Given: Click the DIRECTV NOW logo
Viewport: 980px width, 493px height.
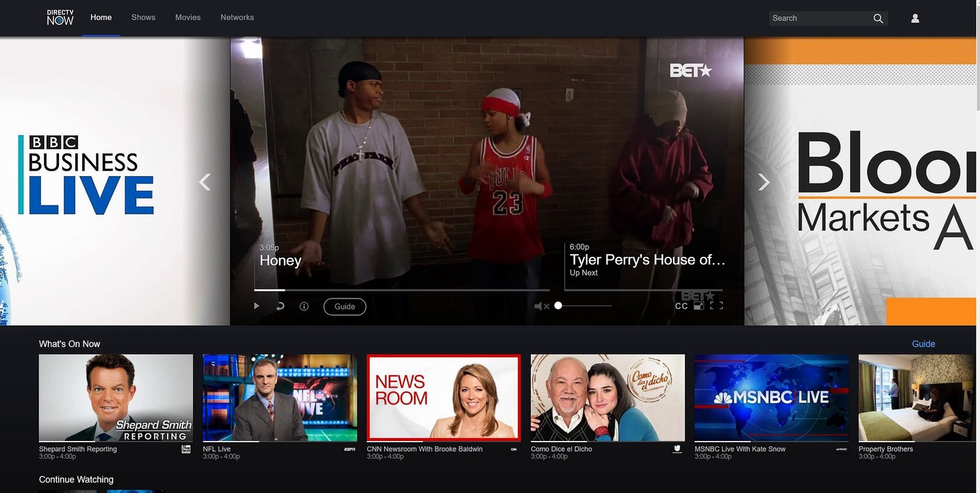Looking at the screenshot, I should (60, 18).
